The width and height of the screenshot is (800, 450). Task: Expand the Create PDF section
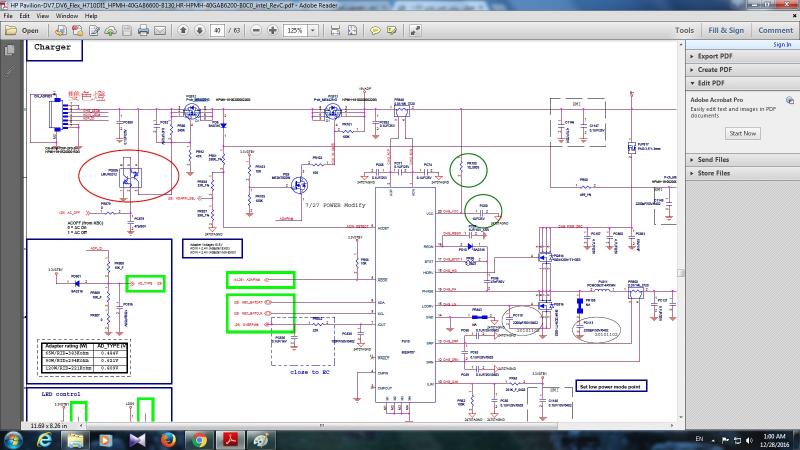pos(742,69)
